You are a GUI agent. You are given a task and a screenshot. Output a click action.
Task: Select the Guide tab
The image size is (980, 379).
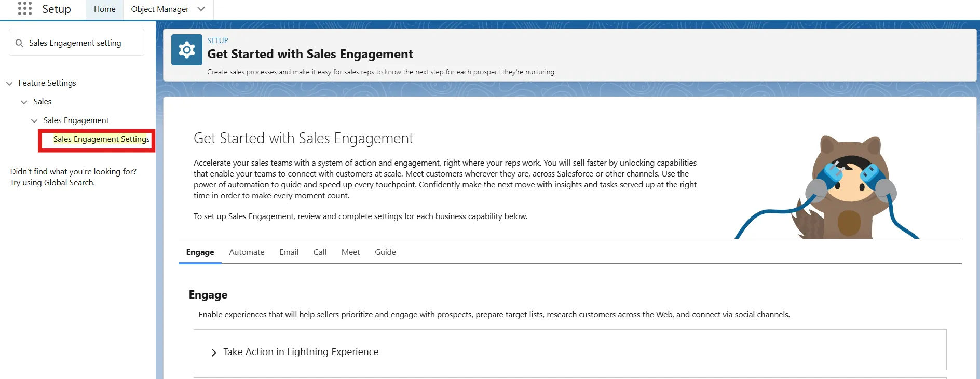[x=385, y=252]
